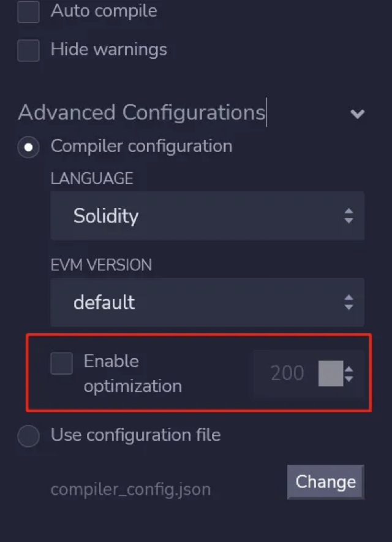Click the optimization runs 200 field
392x542 pixels.
coord(287,373)
